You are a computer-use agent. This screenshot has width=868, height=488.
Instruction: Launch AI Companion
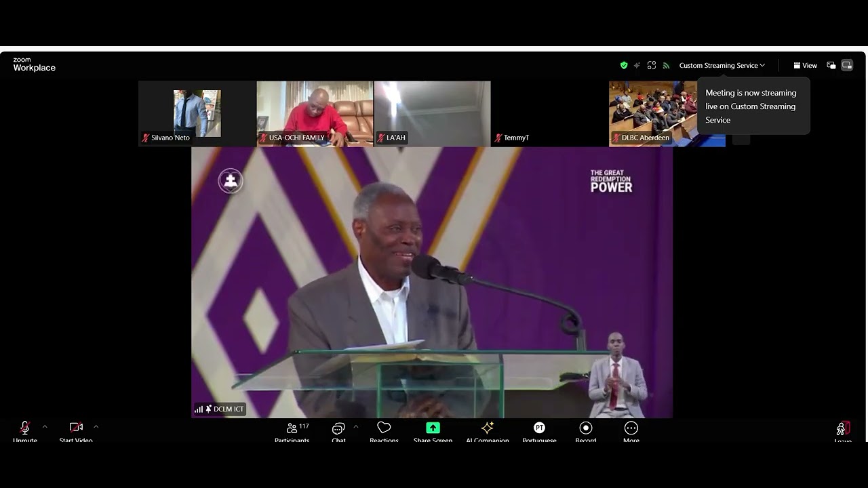tap(487, 431)
